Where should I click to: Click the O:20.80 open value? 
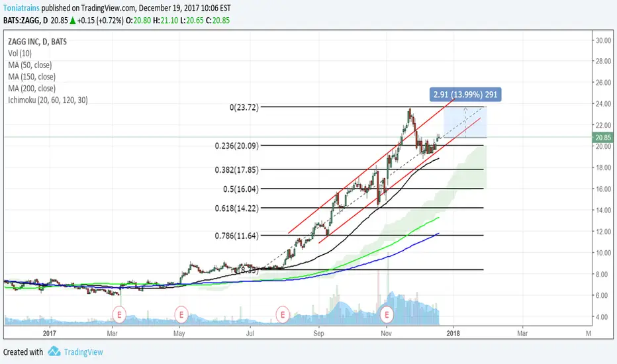(x=138, y=21)
